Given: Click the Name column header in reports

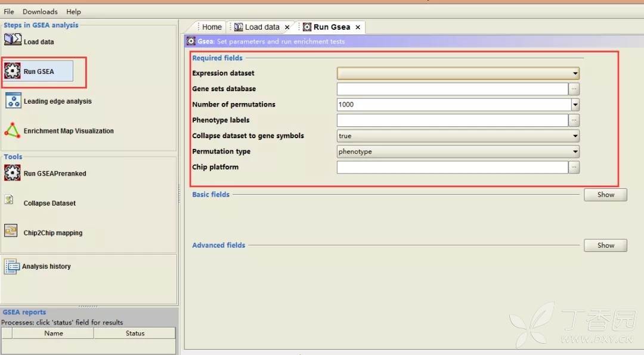Looking at the screenshot, I should pos(54,333).
